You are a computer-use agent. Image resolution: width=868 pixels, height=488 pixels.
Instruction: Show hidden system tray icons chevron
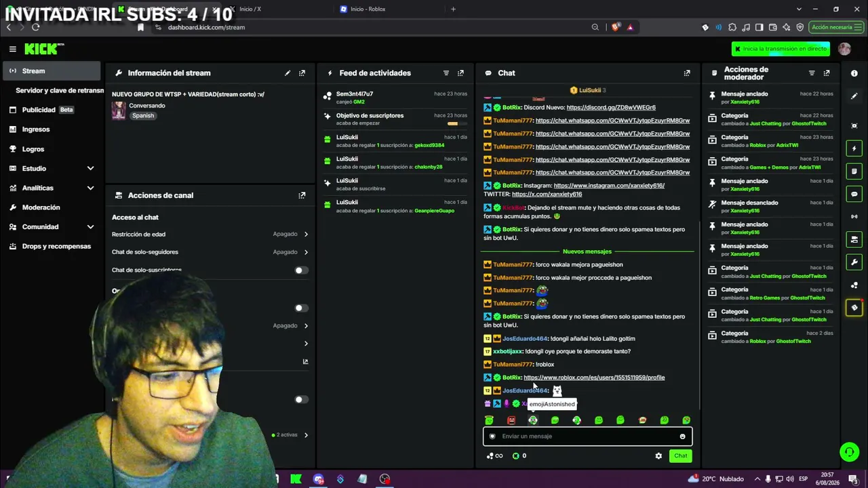[x=757, y=479]
